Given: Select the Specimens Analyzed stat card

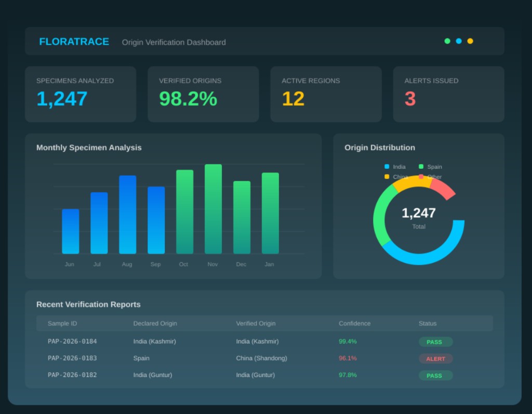Looking at the screenshot, I should (x=81, y=94).
